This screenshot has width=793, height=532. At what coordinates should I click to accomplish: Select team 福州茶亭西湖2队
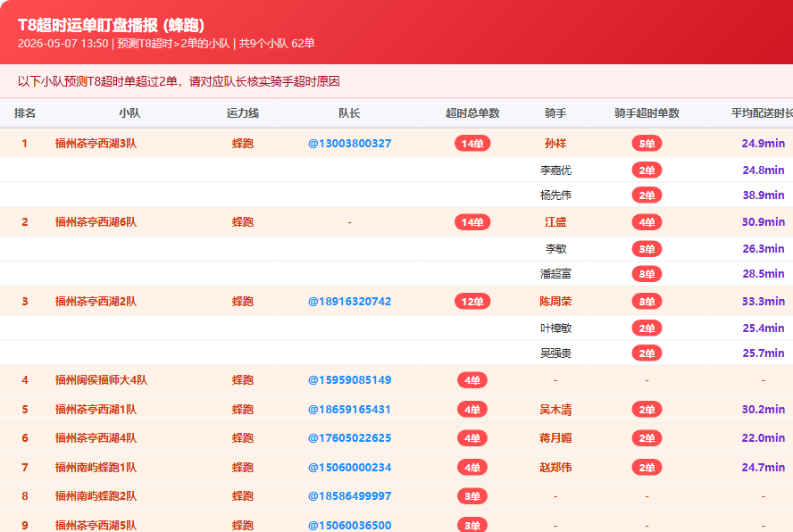click(x=96, y=302)
